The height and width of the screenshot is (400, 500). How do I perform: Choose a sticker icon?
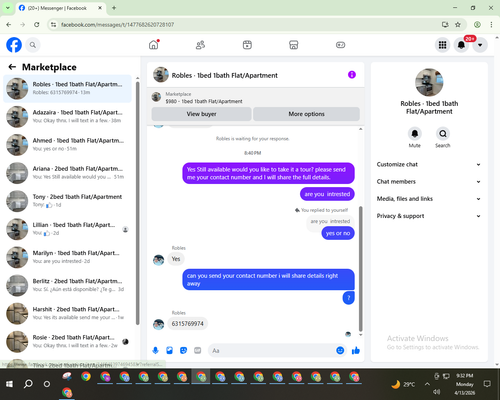[x=183, y=350]
